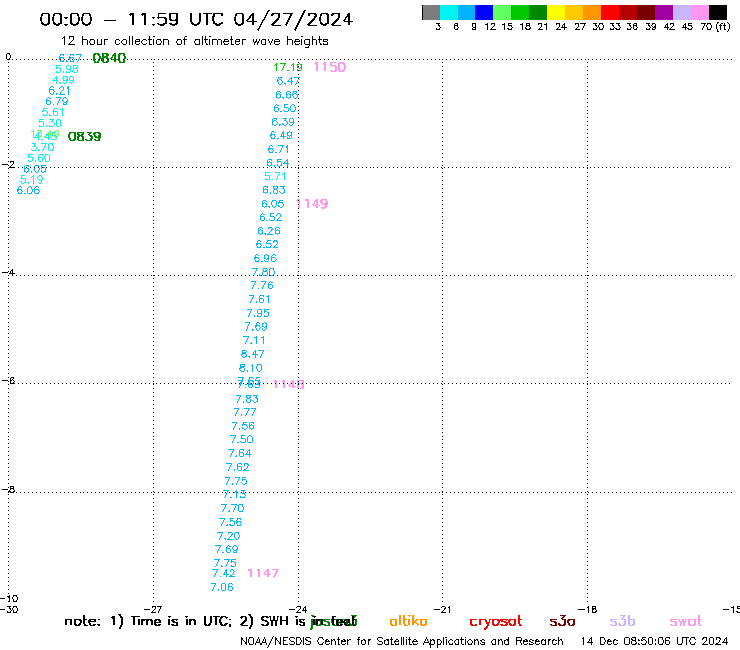Click the latitude axis label -4
This screenshot has height=650, width=740.
click(8, 272)
